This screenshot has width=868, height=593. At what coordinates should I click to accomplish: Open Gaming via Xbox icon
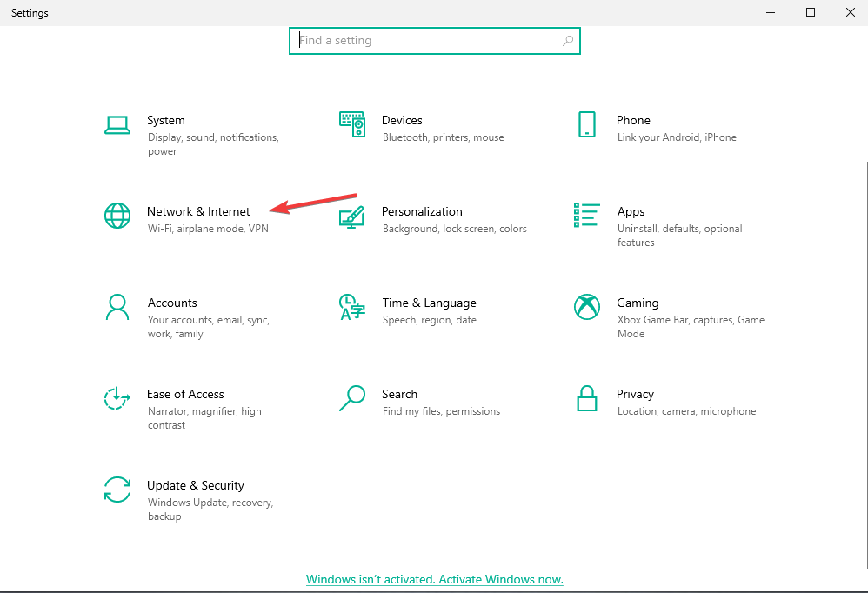pyautogui.click(x=586, y=307)
